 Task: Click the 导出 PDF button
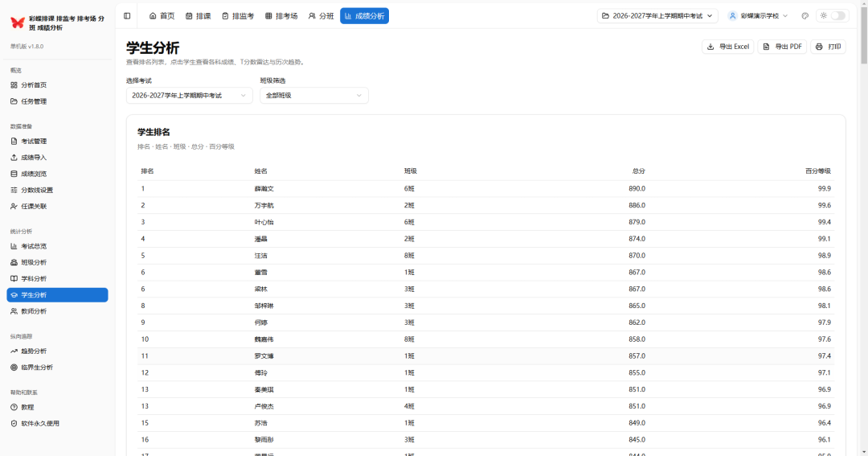pos(782,47)
